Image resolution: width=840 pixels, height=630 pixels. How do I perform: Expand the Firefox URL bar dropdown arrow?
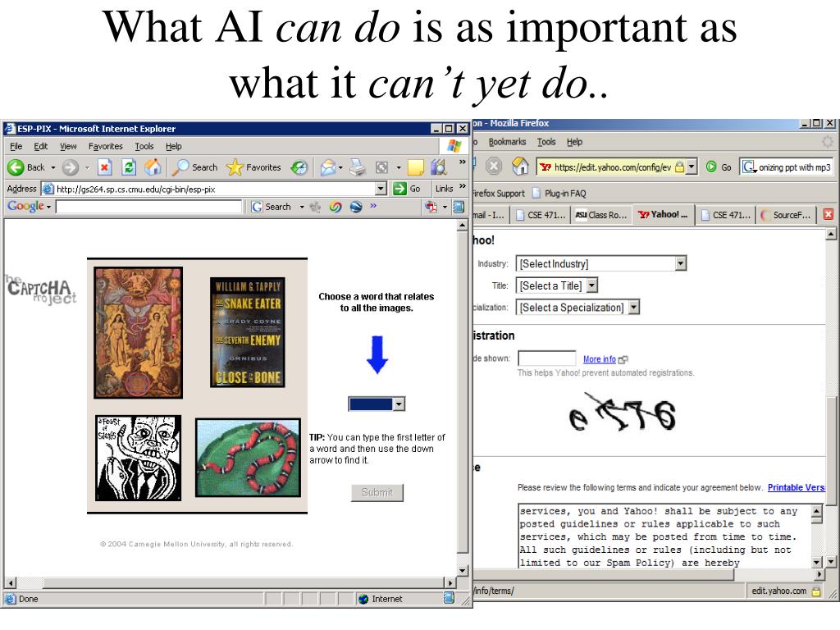[x=692, y=167]
